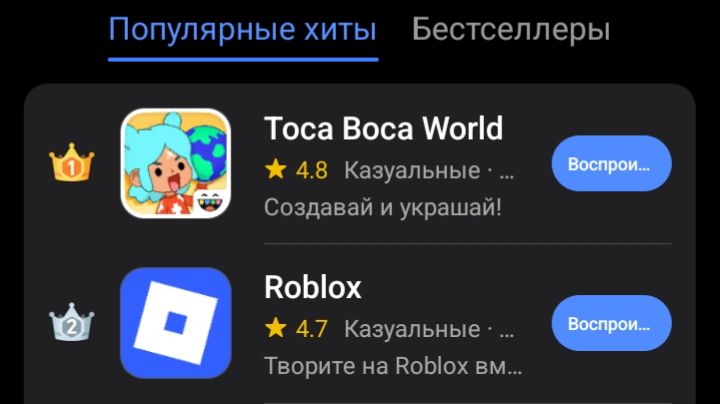This screenshot has width=720, height=404.
Task: Tap the Воспрои... button for Roblox
Action: (611, 323)
